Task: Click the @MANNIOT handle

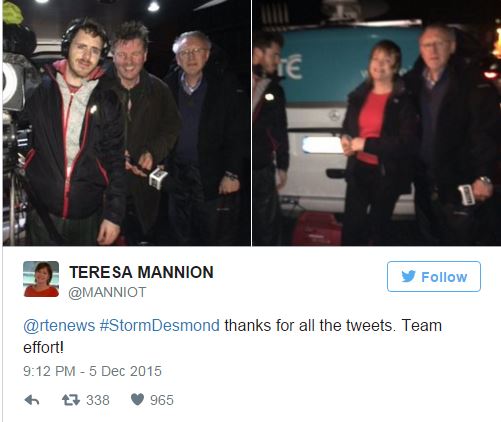Action: coord(107,292)
